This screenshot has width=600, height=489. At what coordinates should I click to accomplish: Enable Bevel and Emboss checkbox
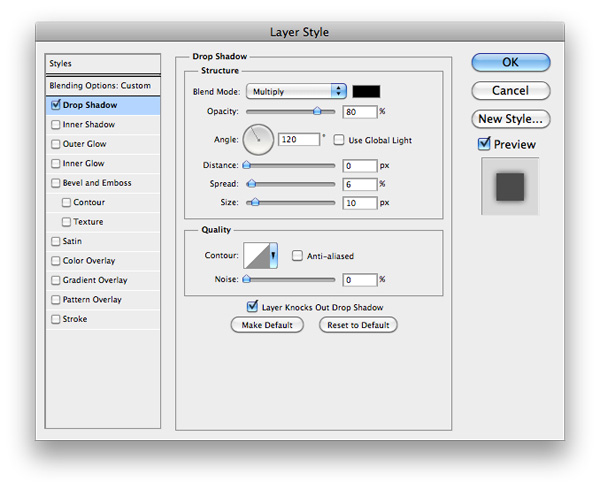coord(55,183)
